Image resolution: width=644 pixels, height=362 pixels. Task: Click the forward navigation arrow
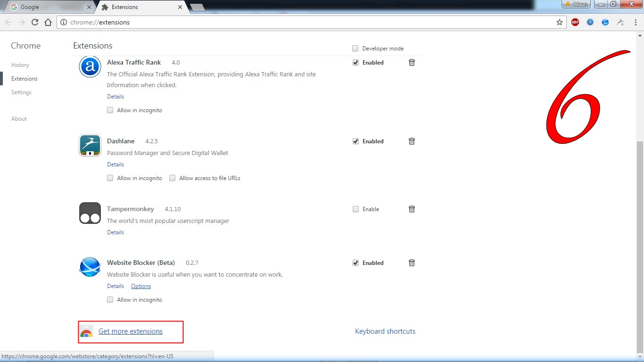22,22
